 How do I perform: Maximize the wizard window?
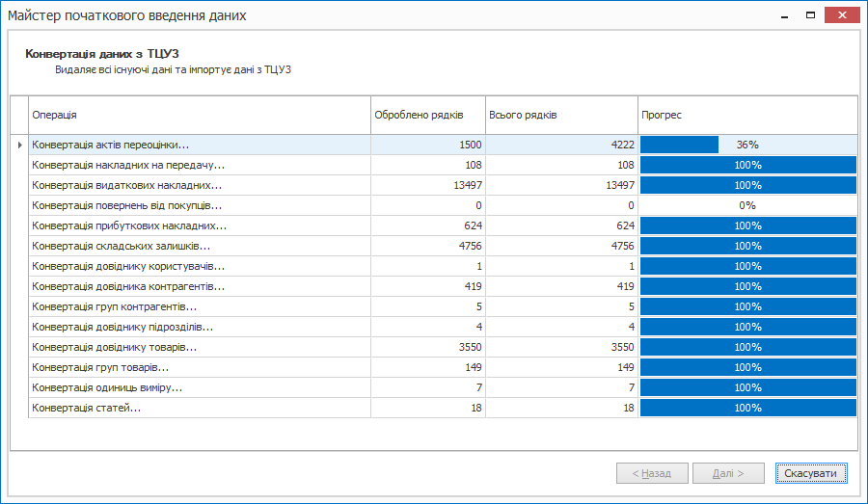[x=810, y=14]
